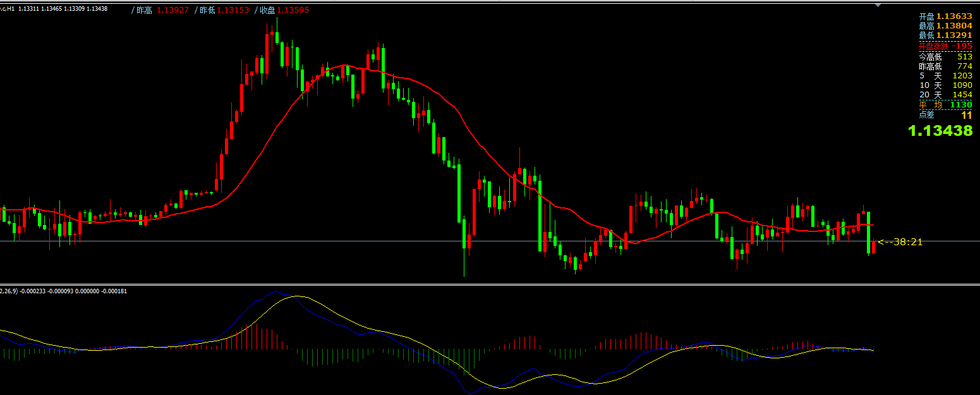This screenshot has width=980, height=395.
Task: Click the 点差 11 spread row
Action: [x=945, y=115]
